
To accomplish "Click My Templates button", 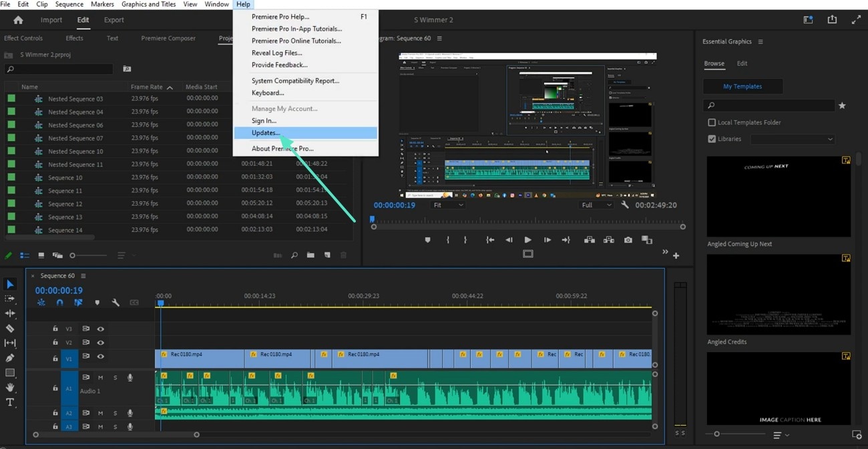I will click(742, 86).
